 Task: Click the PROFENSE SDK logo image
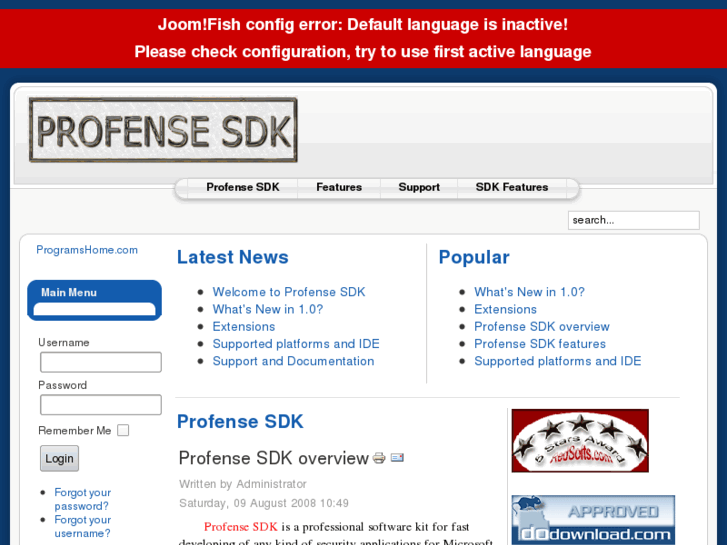tap(163, 130)
